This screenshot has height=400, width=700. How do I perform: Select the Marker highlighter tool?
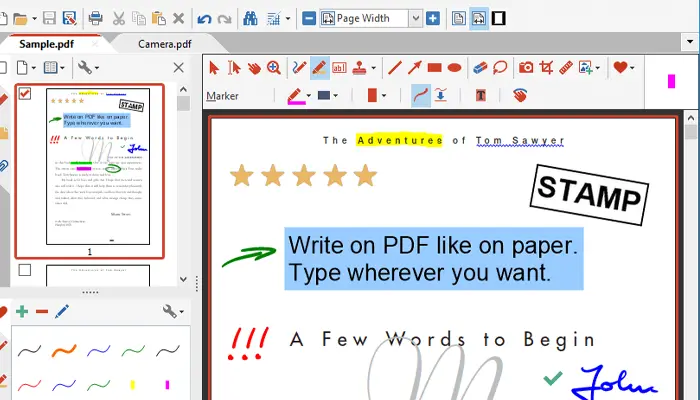[320, 68]
